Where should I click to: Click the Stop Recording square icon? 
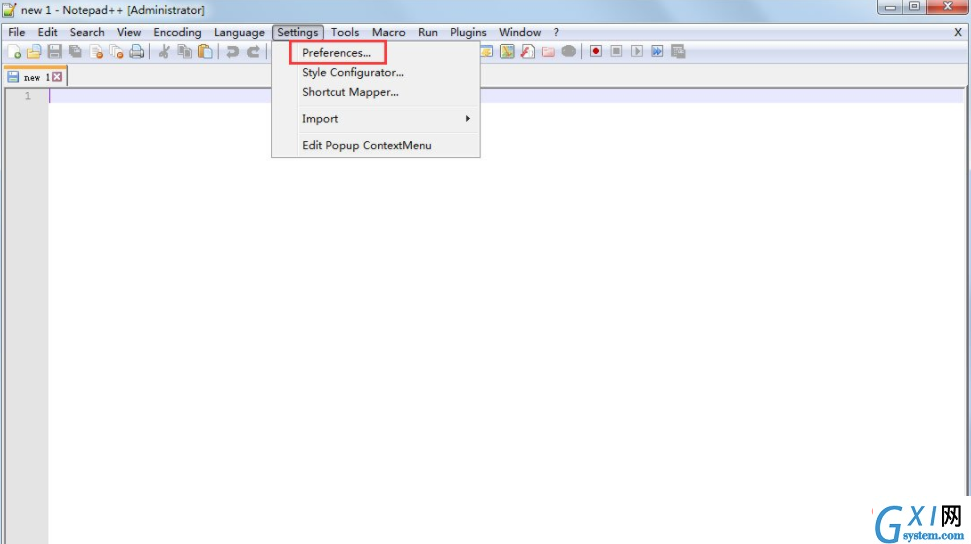point(616,51)
